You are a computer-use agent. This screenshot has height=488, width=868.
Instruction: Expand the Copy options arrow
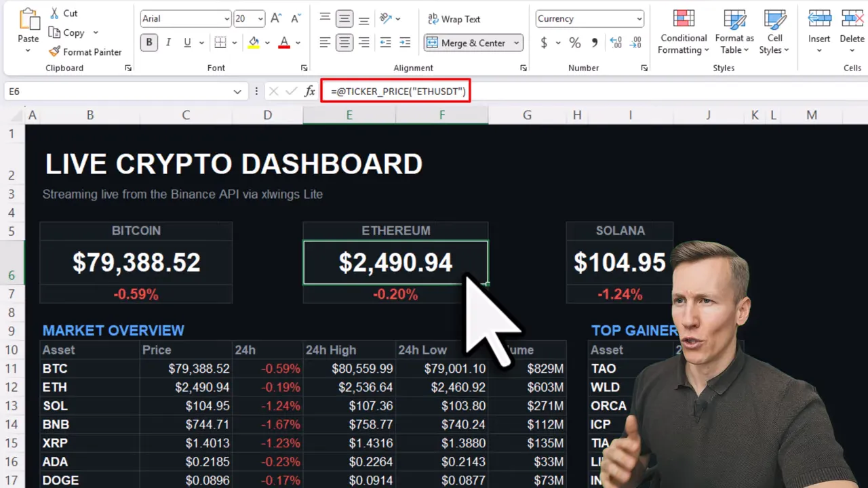coord(96,33)
